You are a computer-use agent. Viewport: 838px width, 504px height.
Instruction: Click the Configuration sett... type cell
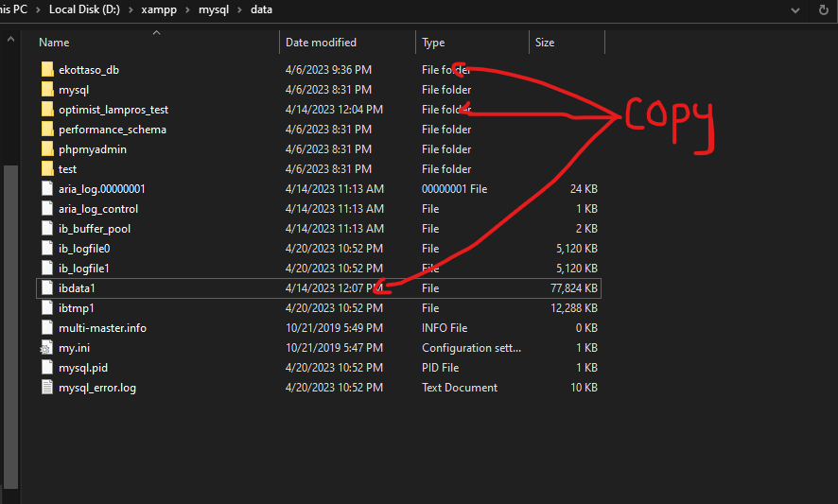point(471,348)
